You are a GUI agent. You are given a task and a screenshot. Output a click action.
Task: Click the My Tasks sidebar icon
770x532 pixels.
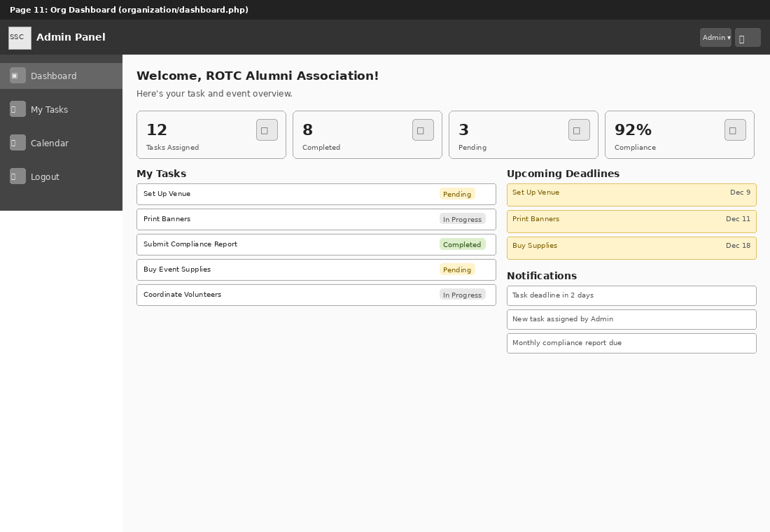[x=17, y=109]
